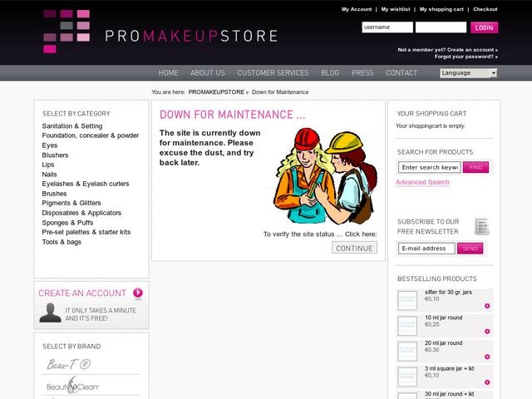Click the E-mail address newsletter field

pos(426,249)
